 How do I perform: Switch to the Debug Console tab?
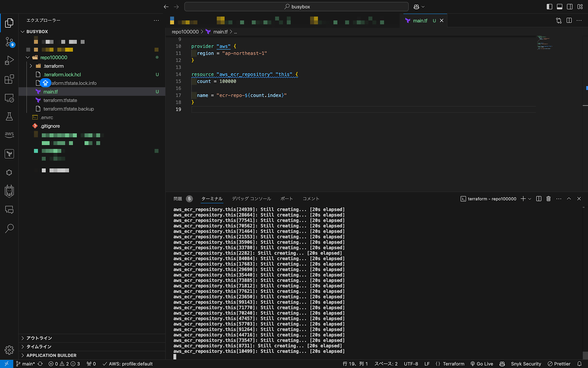click(251, 199)
